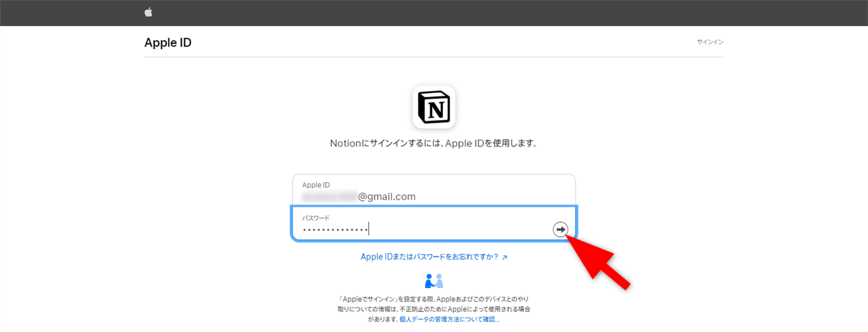
Task: Click the @gmail.com email text
Action: tap(387, 196)
